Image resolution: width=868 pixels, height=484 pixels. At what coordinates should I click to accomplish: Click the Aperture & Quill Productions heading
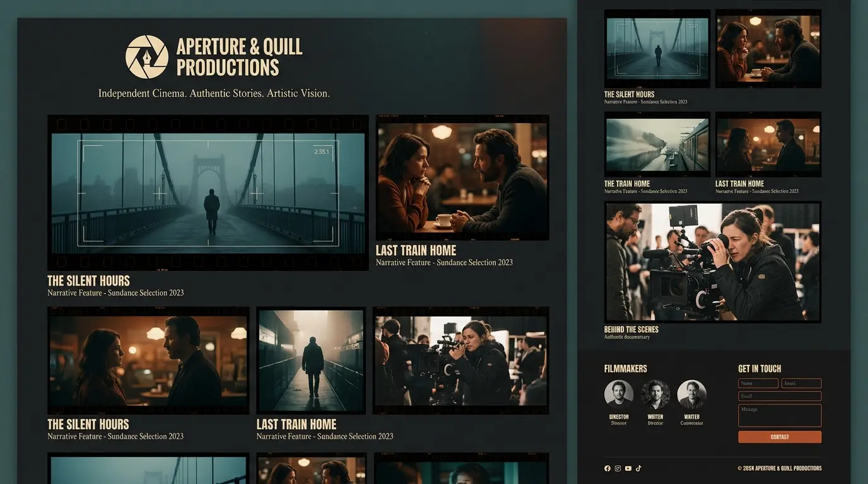click(239, 57)
